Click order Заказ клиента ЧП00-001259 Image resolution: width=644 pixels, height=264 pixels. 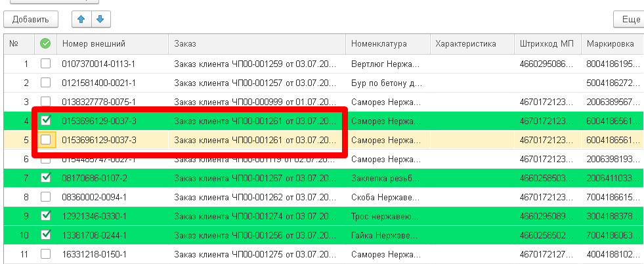(x=256, y=64)
